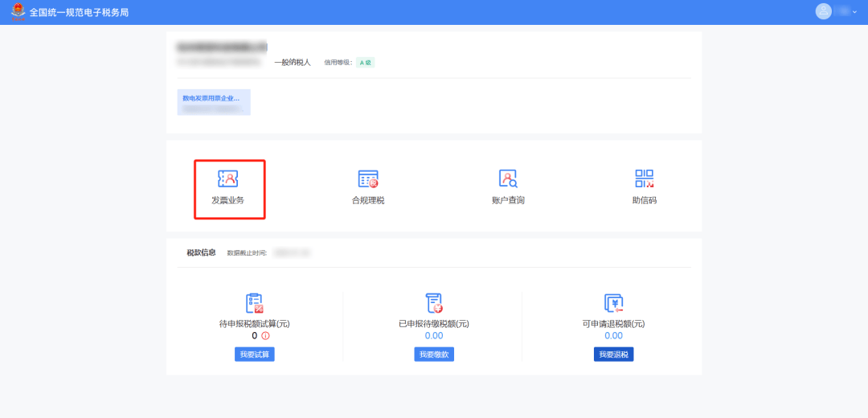The image size is (868, 418).
Task: Open the 助信码 QR code icon
Action: [644, 179]
